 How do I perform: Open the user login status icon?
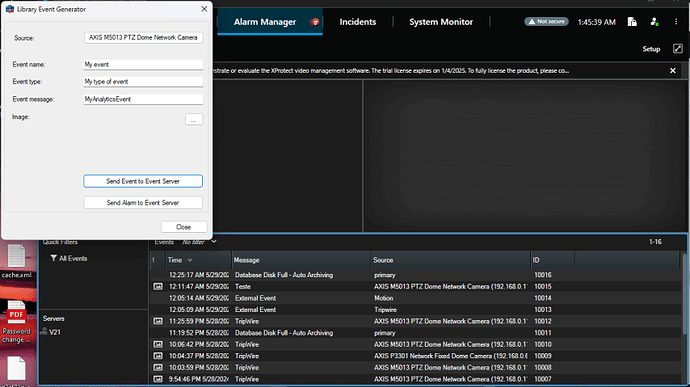coord(654,22)
